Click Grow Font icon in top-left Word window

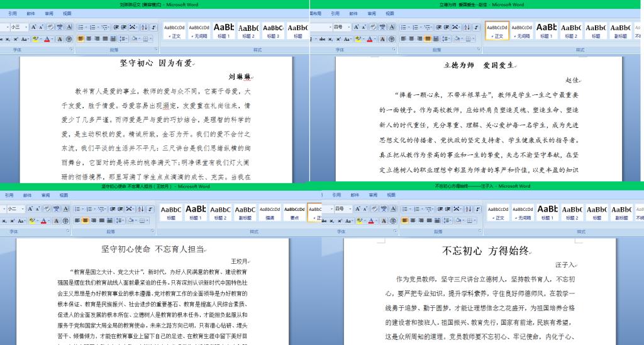[33, 27]
